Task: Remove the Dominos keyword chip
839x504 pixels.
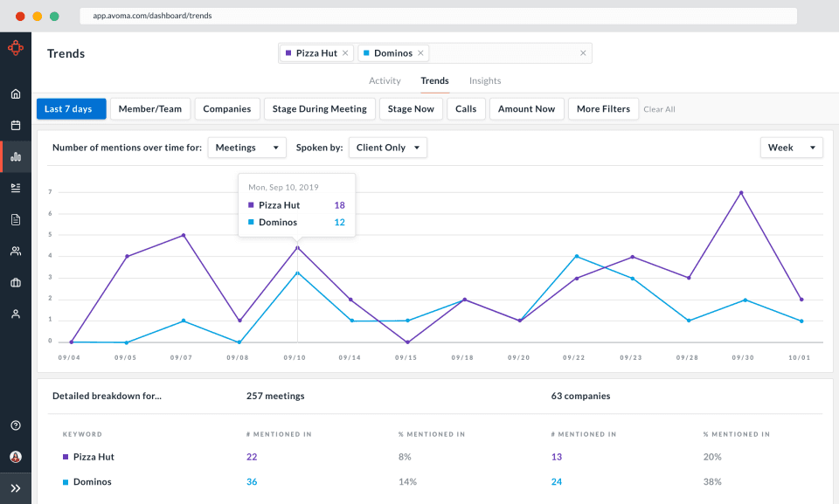Action: (420, 53)
